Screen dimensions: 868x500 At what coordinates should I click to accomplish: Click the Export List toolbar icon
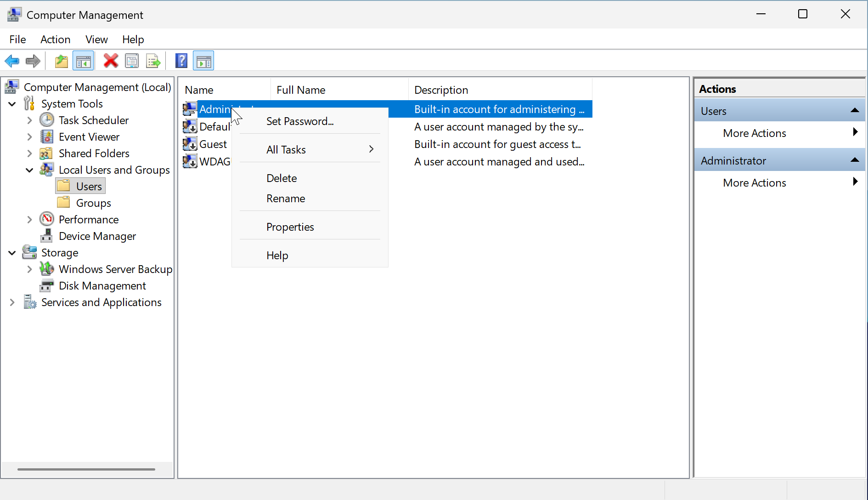click(153, 61)
